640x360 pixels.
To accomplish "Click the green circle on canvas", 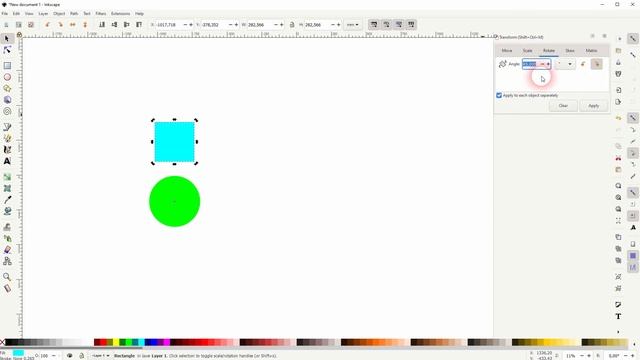I will (175, 201).
